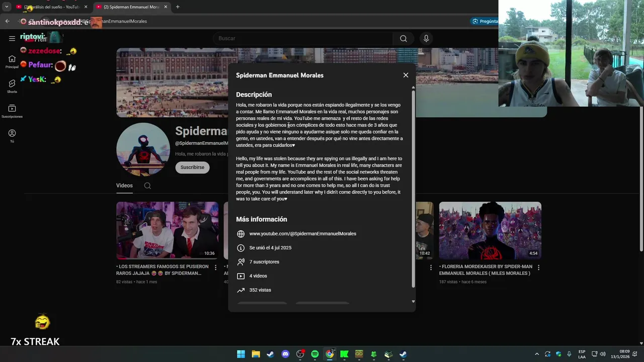Click the Suscribirse button

192,167
